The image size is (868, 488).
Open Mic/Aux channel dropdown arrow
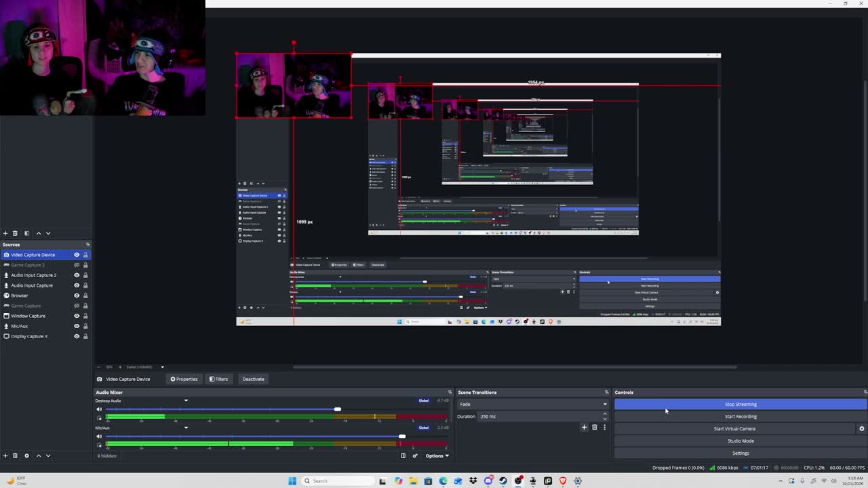[186, 428]
